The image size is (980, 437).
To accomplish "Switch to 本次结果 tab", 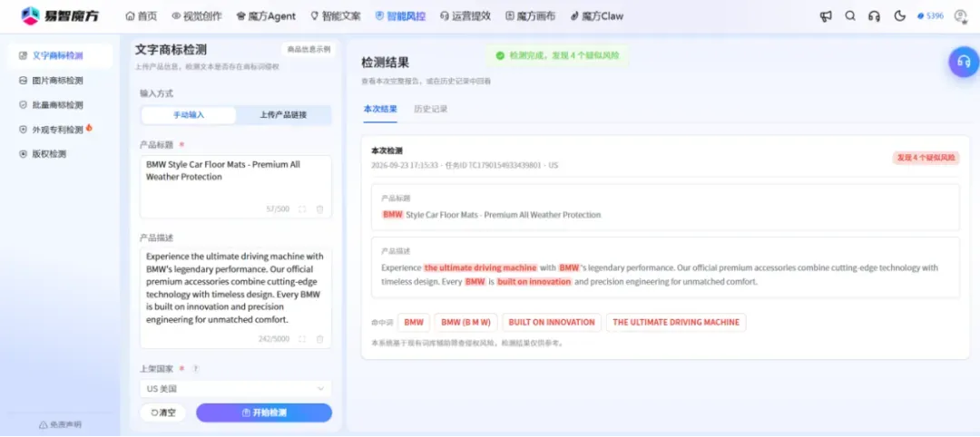I will [380, 109].
